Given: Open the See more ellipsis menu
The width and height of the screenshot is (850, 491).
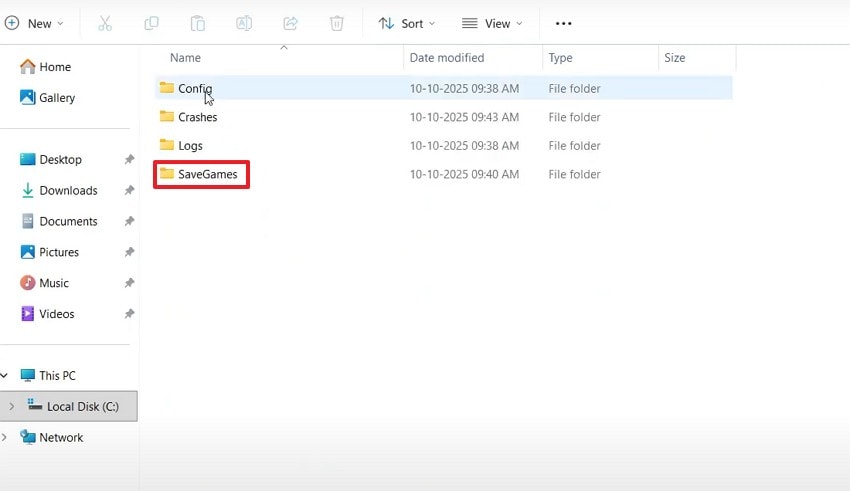Looking at the screenshot, I should [x=563, y=23].
